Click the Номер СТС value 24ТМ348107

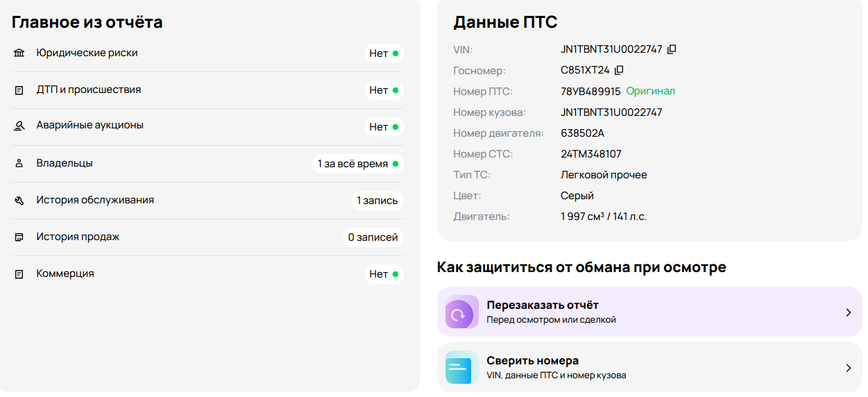[x=590, y=154]
